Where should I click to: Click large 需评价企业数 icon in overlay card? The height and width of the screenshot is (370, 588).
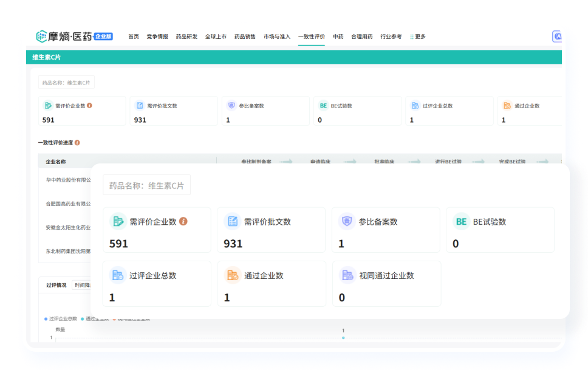118,221
